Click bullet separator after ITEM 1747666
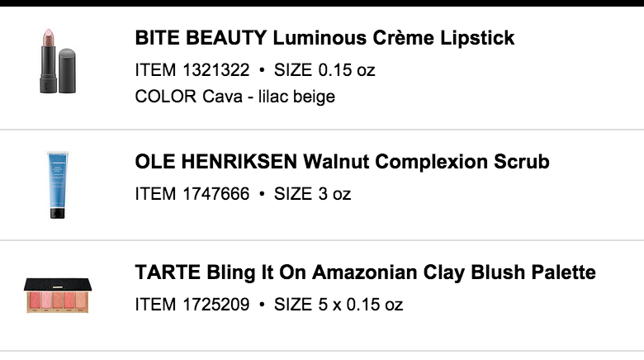The height and width of the screenshot is (360, 644). (262, 194)
